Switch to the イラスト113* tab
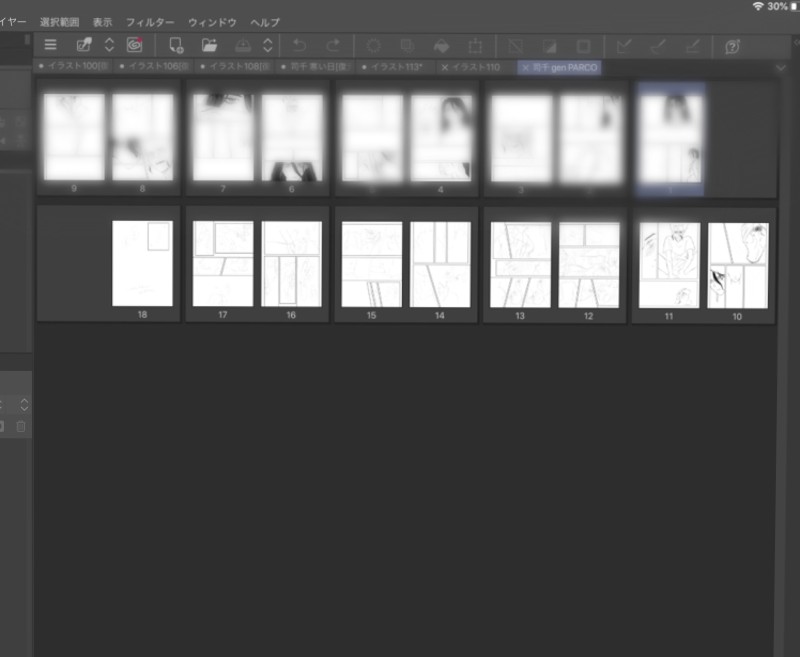The height and width of the screenshot is (657, 800). (x=396, y=67)
